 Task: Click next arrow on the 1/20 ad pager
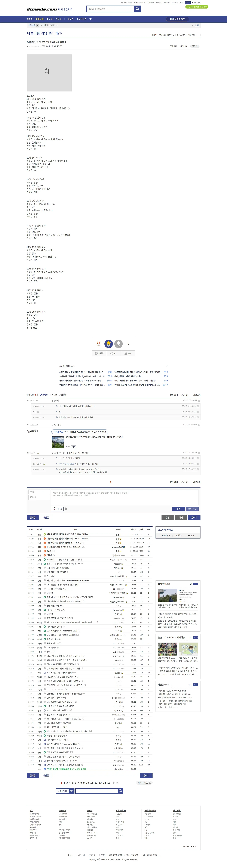tap(75, 447)
